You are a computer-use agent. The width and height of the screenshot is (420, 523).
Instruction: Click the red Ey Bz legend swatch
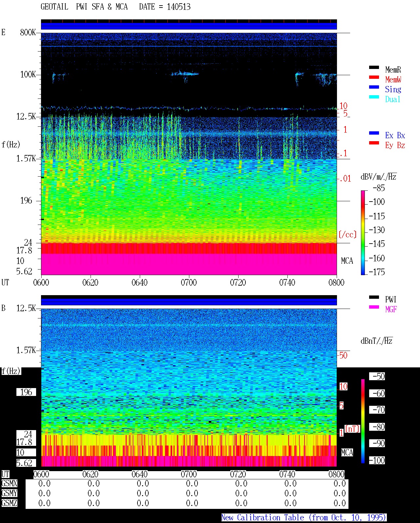coord(374,143)
